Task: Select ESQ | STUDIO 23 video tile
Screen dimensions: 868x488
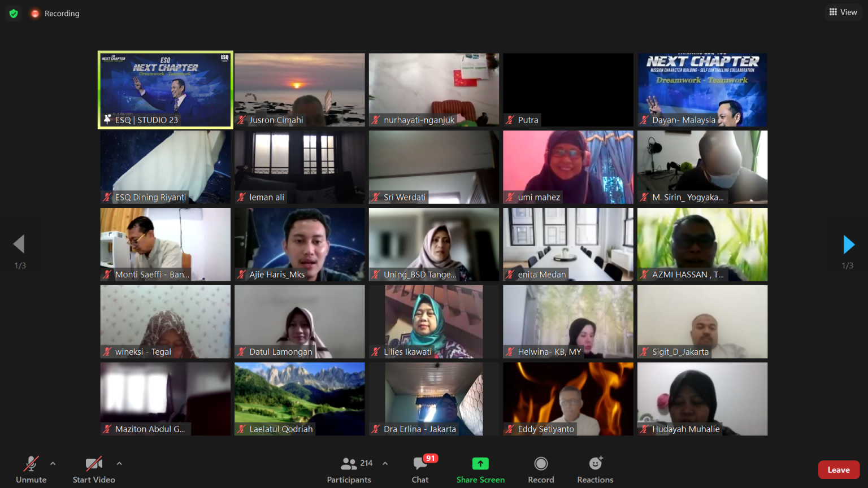Action: [x=166, y=90]
